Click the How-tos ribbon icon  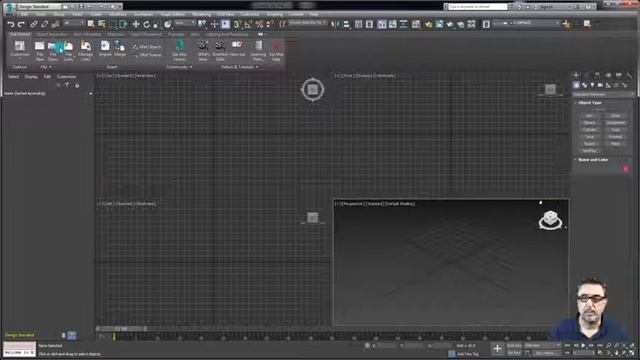pos(237,49)
